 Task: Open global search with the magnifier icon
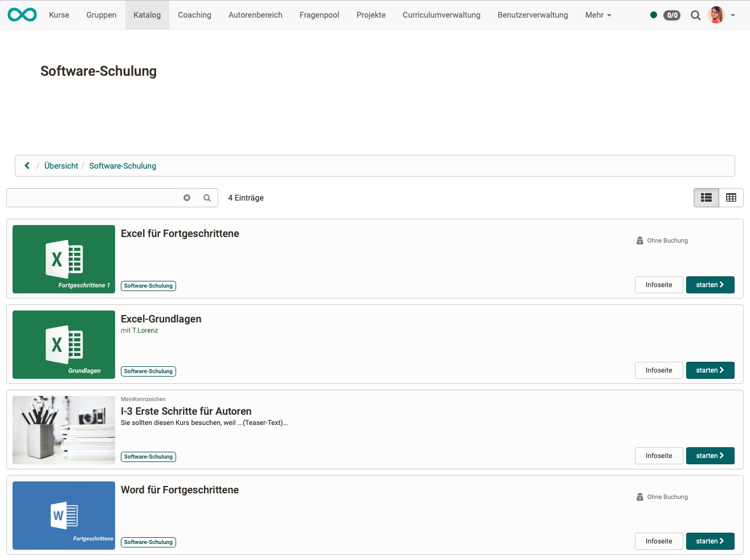[x=695, y=15]
